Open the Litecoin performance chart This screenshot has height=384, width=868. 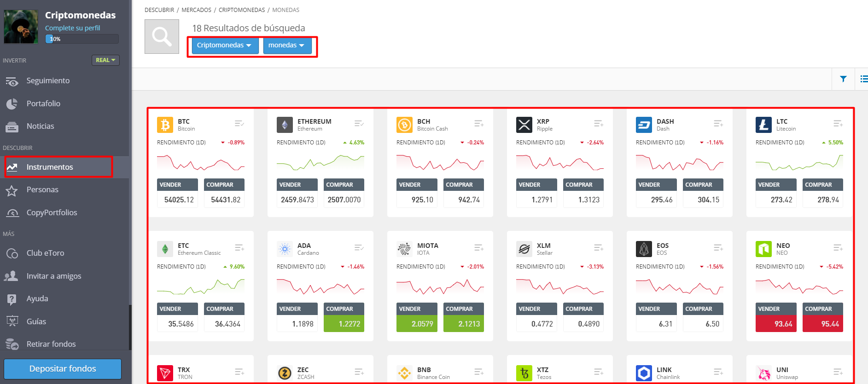coord(799,162)
